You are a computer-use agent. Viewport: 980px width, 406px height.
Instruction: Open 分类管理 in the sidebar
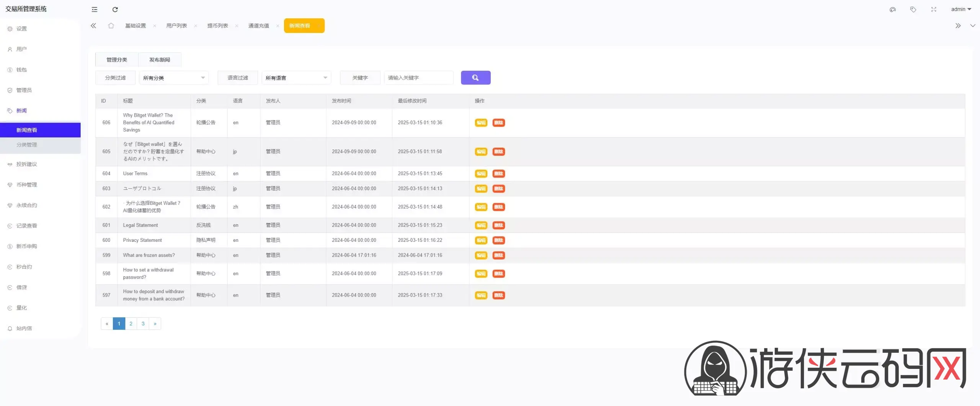27,145
